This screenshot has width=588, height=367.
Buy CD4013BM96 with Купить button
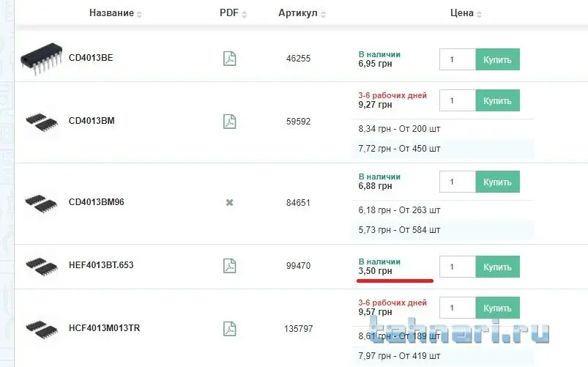[x=498, y=181]
